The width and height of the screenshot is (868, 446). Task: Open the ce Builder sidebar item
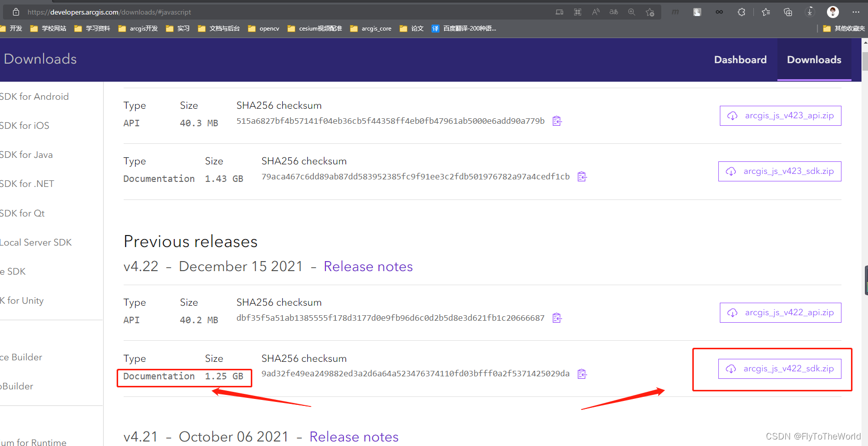[21, 357]
